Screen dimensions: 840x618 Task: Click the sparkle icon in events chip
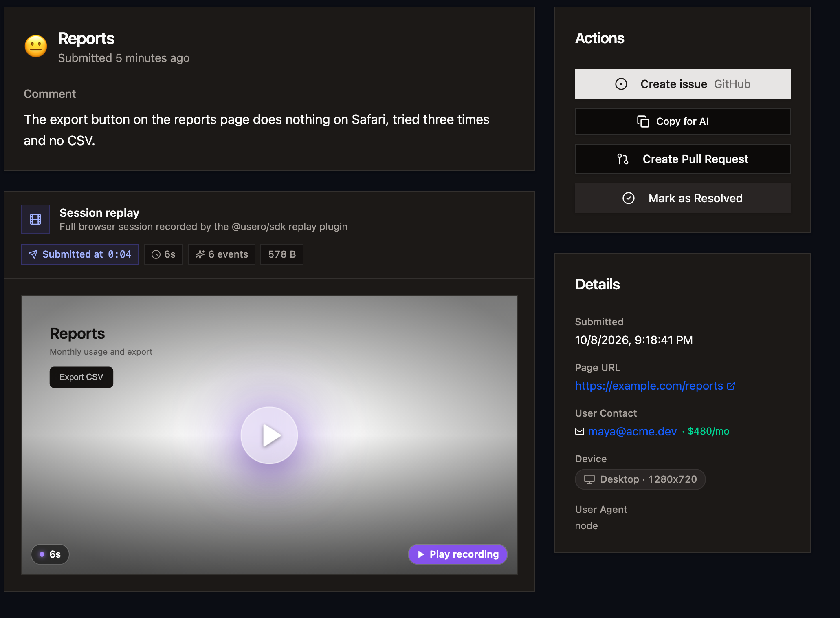tap(200, 254)
